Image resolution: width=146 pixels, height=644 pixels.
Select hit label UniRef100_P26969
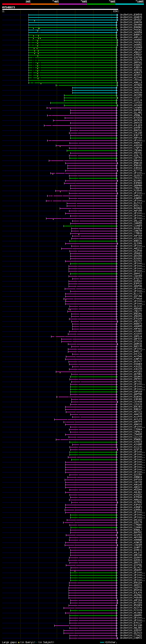[x=131, y=47]
